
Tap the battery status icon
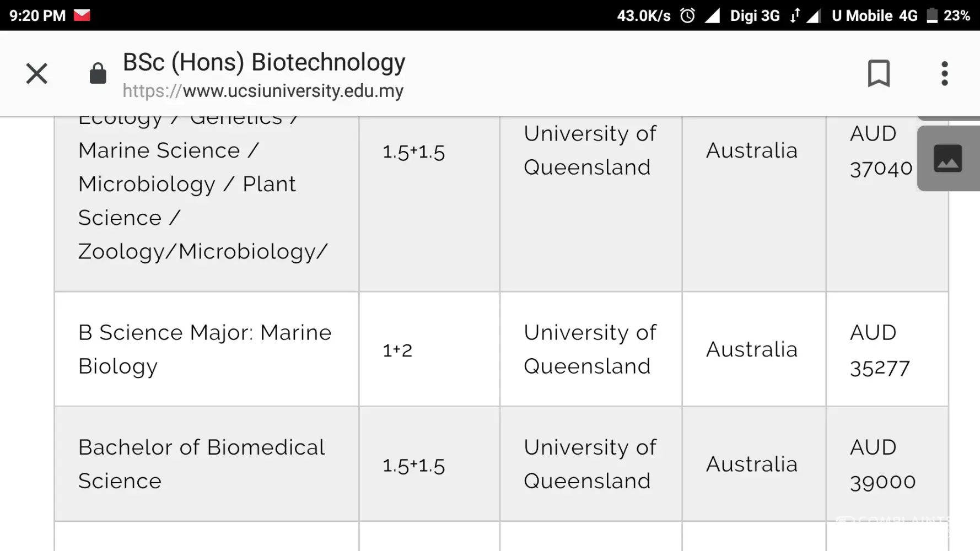(x=931, y=15)
